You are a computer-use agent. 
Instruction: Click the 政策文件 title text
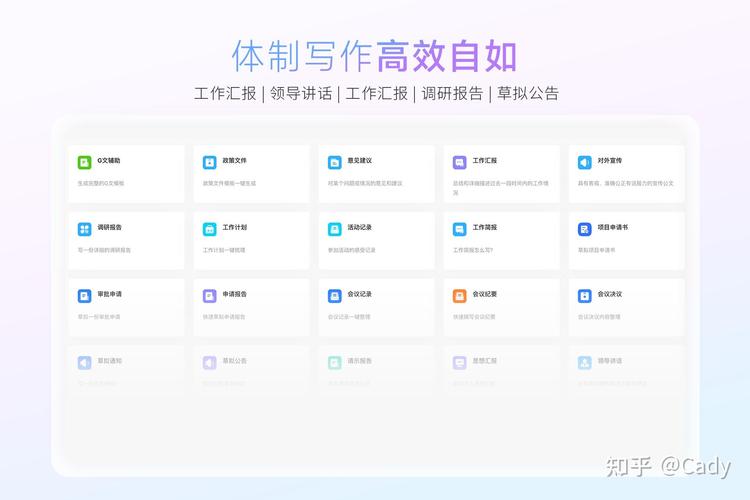point(234,161)
